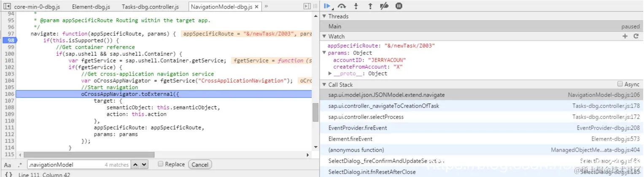The image size is (644, 177).
Task: Step into next function call
Action: point(356,6)
